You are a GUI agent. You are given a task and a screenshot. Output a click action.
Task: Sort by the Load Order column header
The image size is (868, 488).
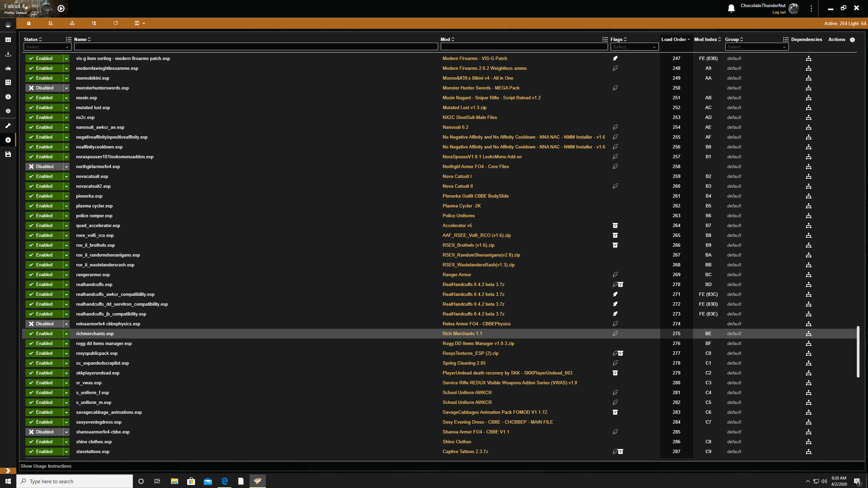(675, 39)
